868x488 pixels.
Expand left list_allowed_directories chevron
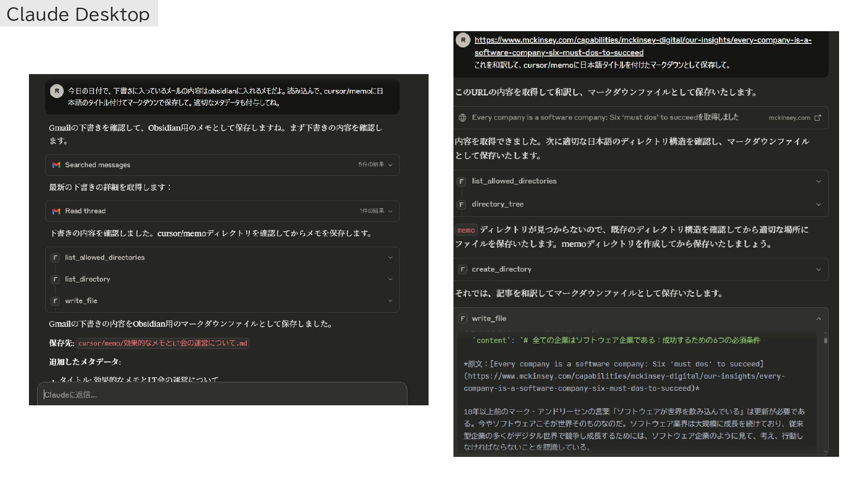(x=391, y=258)
